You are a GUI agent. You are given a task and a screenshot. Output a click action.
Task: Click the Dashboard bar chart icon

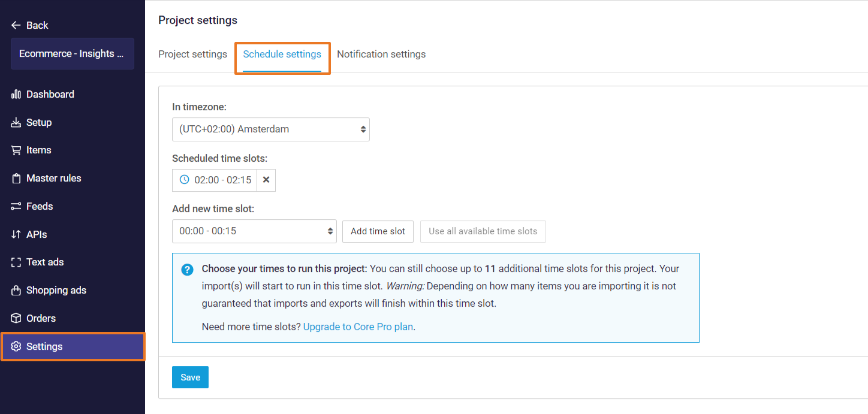16,94
